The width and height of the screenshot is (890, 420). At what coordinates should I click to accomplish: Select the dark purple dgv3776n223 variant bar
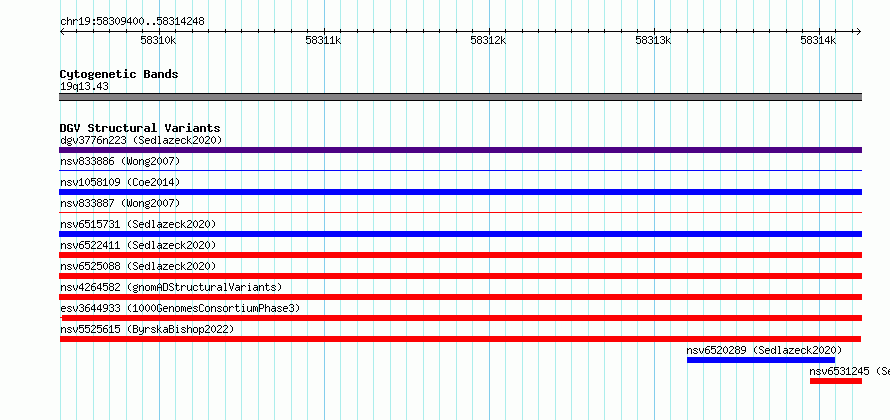[x=460, y=150]
